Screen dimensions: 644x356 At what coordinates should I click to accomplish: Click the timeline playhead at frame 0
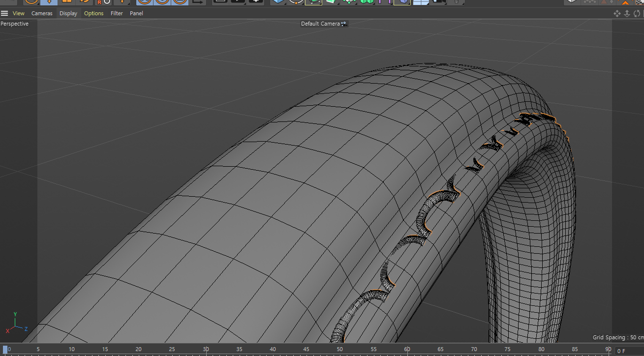pyautogui.click(x=5, y=350)
